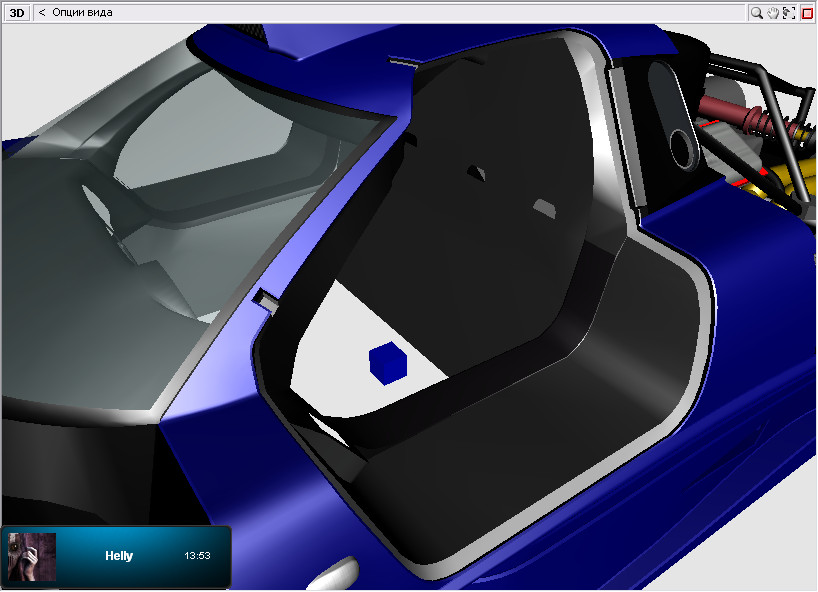Select the small blue cube object
This screenshot has width=818, height=592.
pos(388,363)
